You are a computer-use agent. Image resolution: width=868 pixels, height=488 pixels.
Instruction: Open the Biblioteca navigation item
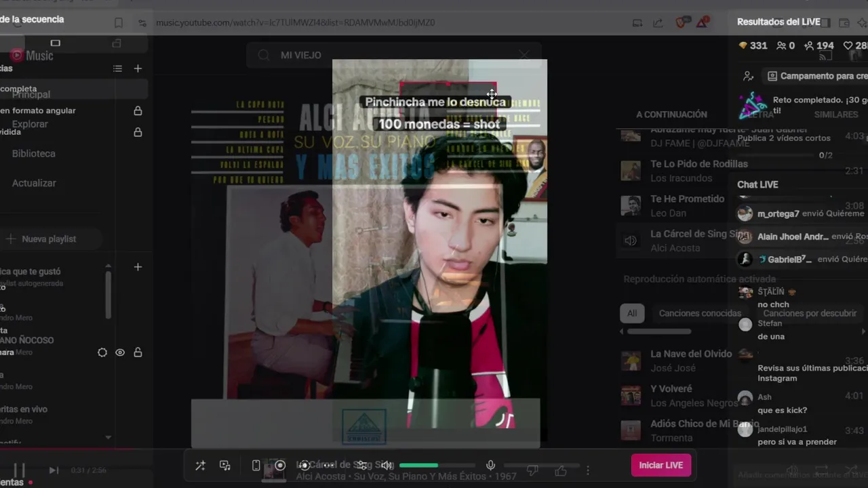click(x=33, y=154)
